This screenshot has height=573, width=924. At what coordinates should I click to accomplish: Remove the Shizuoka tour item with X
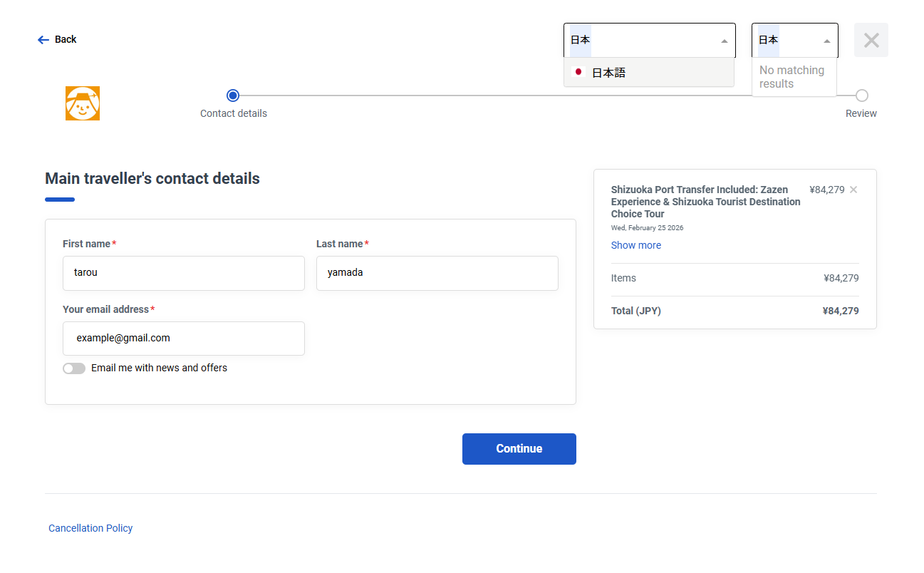point(853,190)
